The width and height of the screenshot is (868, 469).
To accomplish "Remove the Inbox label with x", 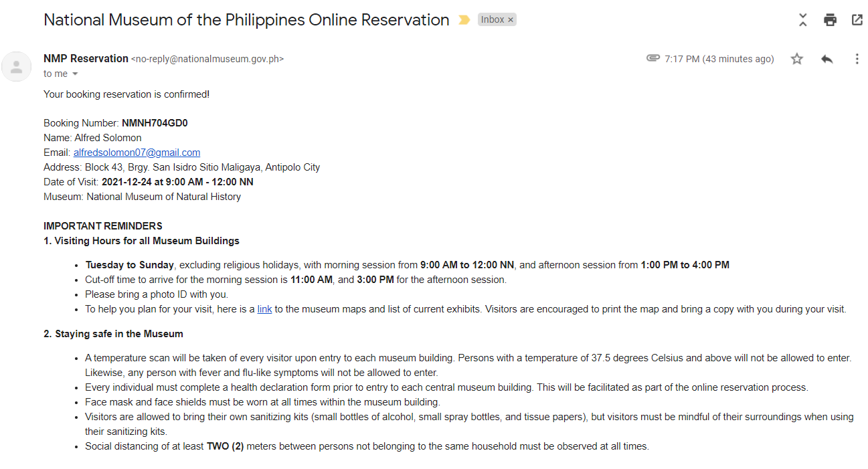I will click(x=511, y=20).
